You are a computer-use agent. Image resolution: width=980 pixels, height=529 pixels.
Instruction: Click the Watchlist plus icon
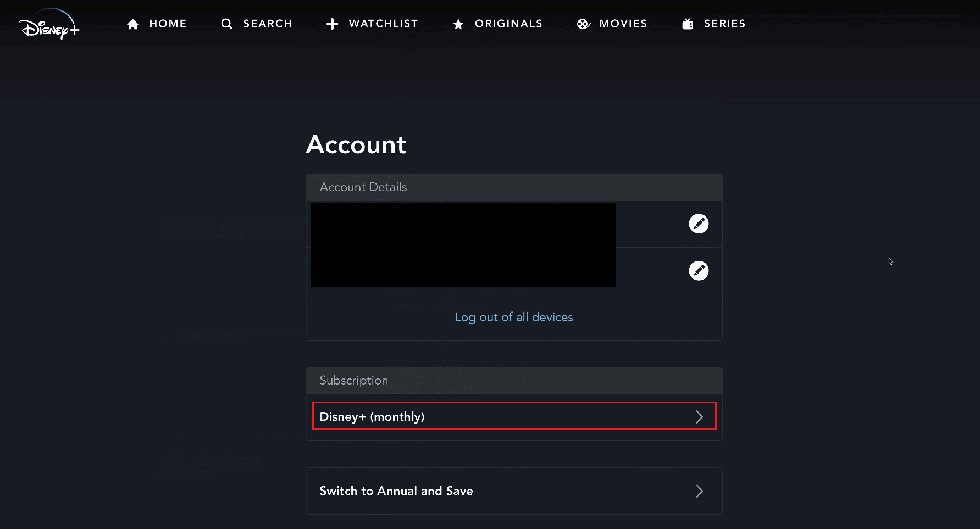332,24
